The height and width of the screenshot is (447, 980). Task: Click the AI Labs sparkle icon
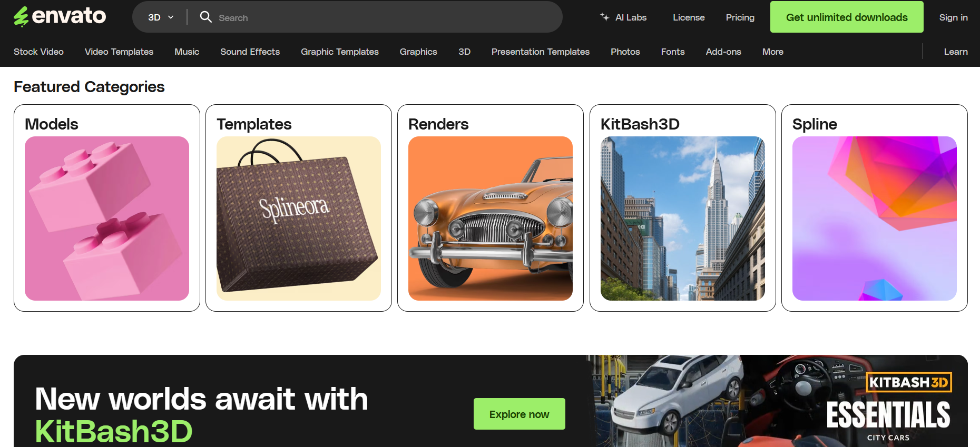(605, 17)
